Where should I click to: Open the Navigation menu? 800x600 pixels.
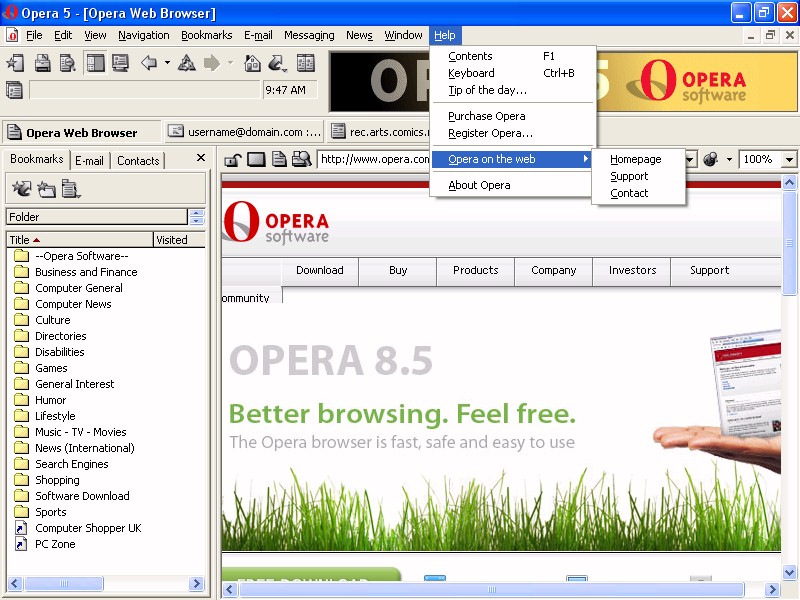pos(144,35)
